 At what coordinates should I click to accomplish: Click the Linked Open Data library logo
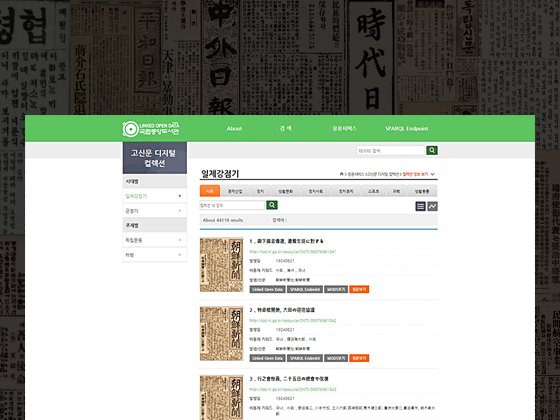pyautogui.click(x=151, y=129)
